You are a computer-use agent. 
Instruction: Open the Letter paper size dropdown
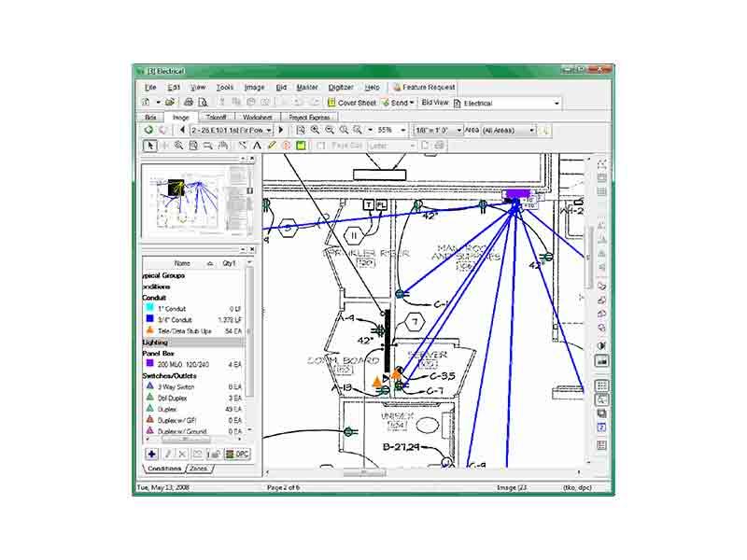(x=413, y=146)
